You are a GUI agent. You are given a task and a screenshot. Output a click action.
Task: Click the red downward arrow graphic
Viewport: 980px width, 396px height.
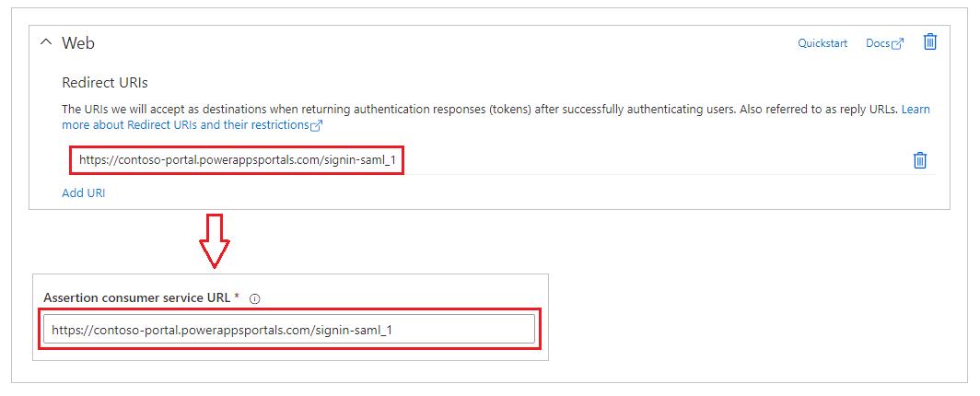[x=215, y=241]
